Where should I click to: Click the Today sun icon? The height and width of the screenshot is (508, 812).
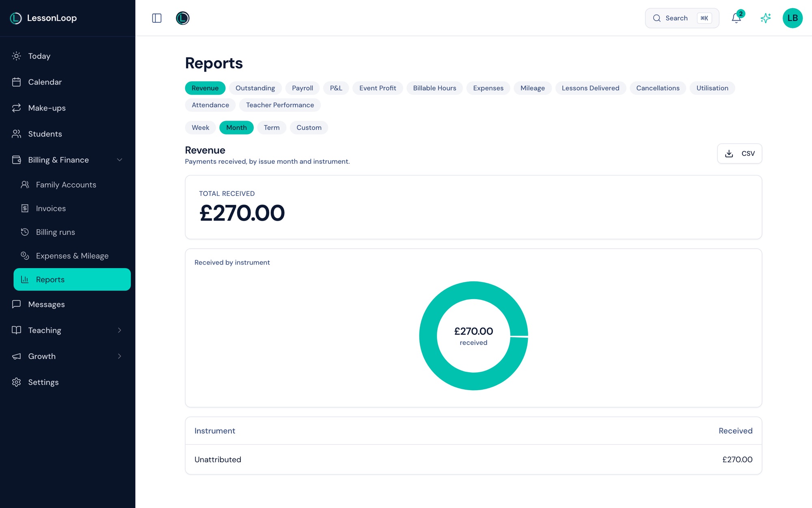(16, 56)
